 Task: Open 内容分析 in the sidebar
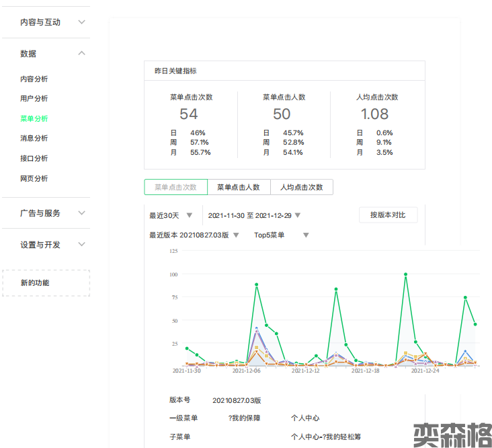pos(34,79)
